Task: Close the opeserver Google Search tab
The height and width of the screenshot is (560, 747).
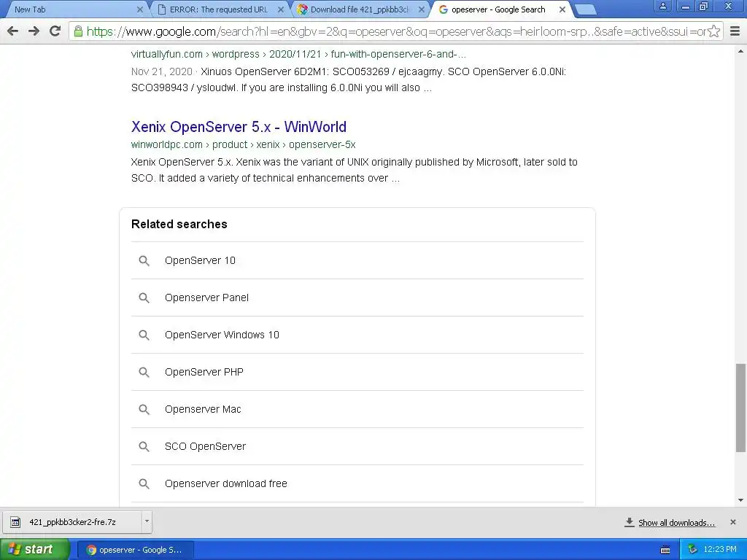Action: [562, 9]
